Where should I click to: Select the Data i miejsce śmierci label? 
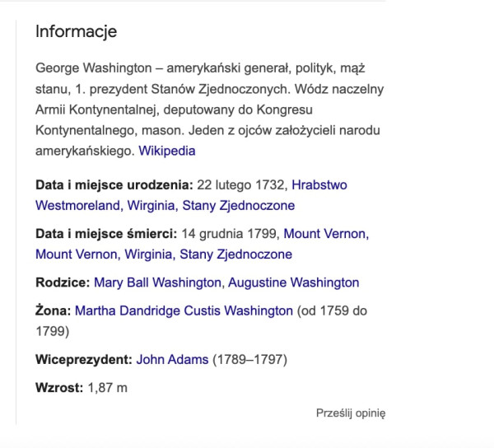(105, 234)
